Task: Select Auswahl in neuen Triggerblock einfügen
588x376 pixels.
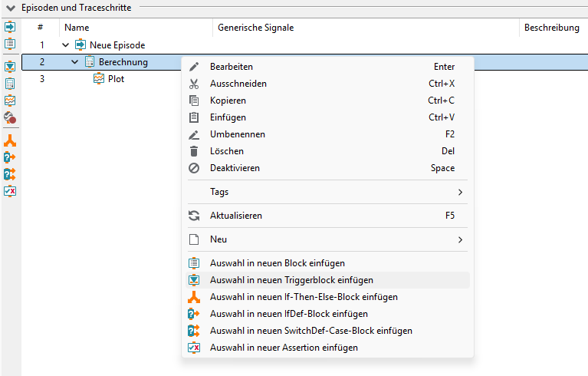Action: (x=328, y=280)
